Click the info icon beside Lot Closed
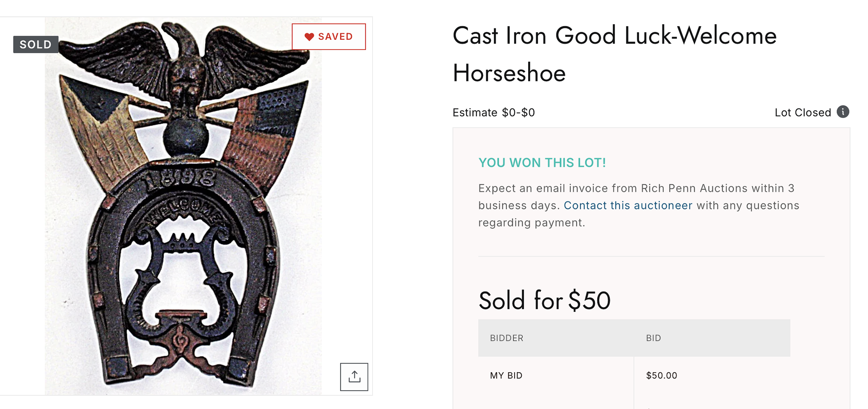Viewport: 868px width, 409px height. [843, 112]
